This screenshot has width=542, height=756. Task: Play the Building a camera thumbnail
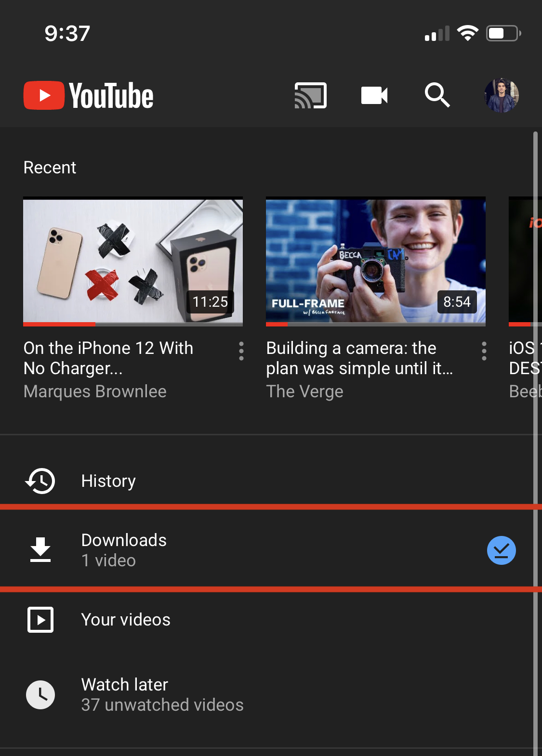click(x=376, y=261)
